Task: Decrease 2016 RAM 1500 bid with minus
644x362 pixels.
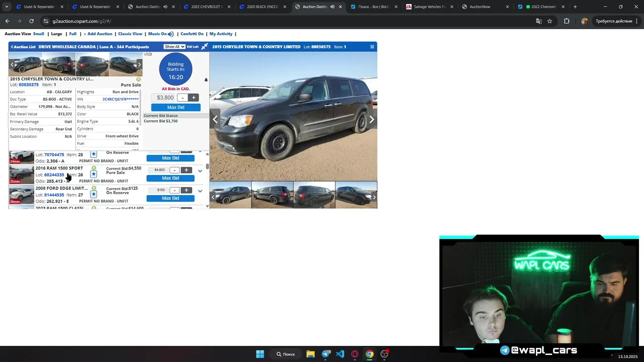Action: click(x=174, y=170)
